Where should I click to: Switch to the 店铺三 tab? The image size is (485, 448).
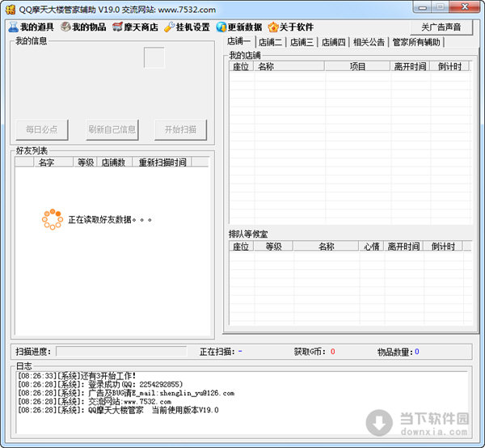tap(302, 42)
